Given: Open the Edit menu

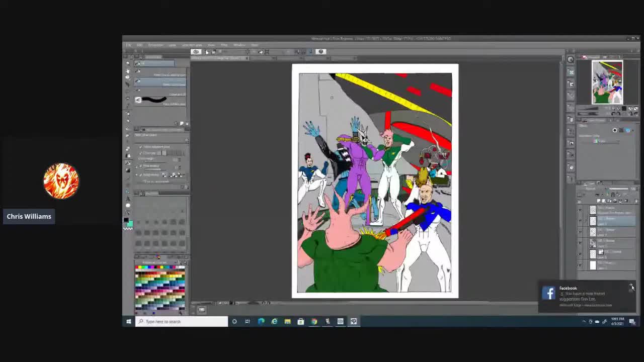Looking at the screenshot, I should [x=139, y=45].
